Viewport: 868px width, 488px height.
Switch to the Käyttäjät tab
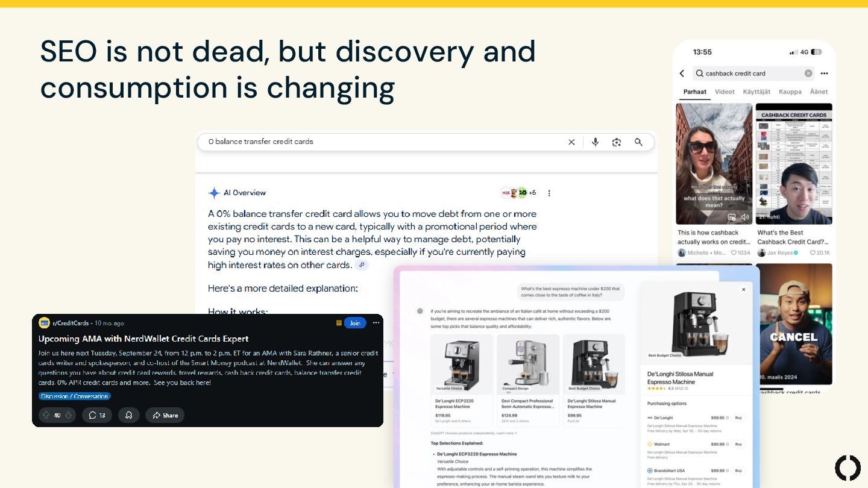756,92
